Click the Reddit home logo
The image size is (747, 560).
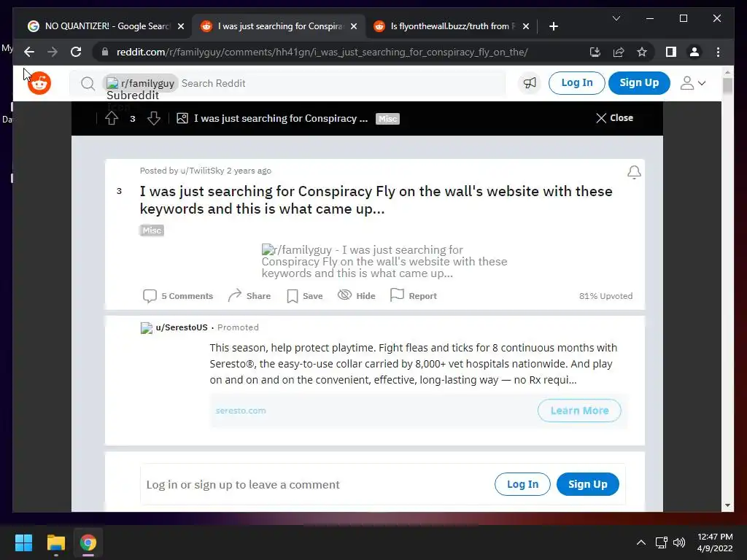click(x=39, y=83)
